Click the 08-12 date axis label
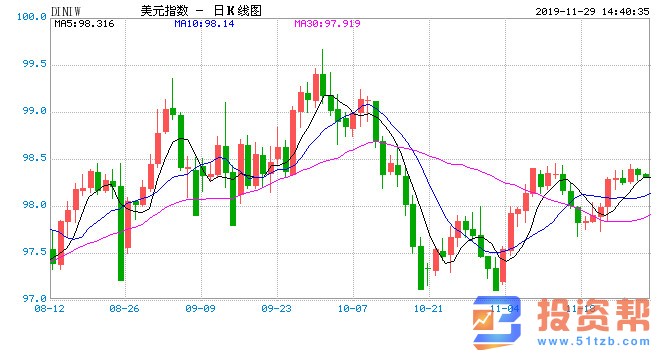Screen dimensions: 660x360 tap(49, 309)
